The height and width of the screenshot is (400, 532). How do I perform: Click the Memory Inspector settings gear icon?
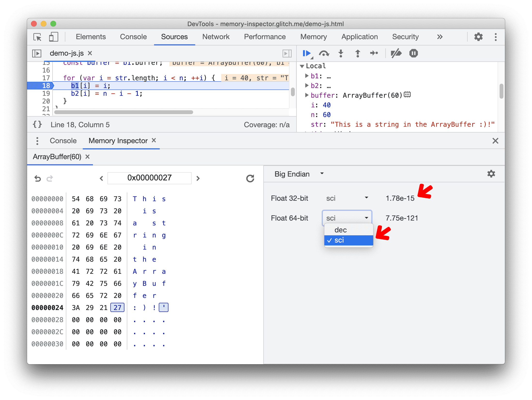491,174
